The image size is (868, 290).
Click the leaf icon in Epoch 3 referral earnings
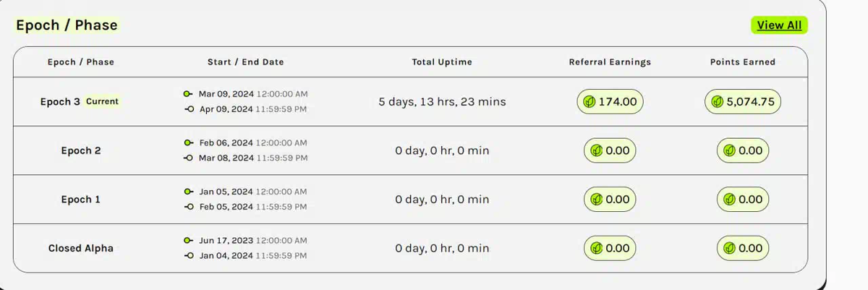(x=590, y=102)
